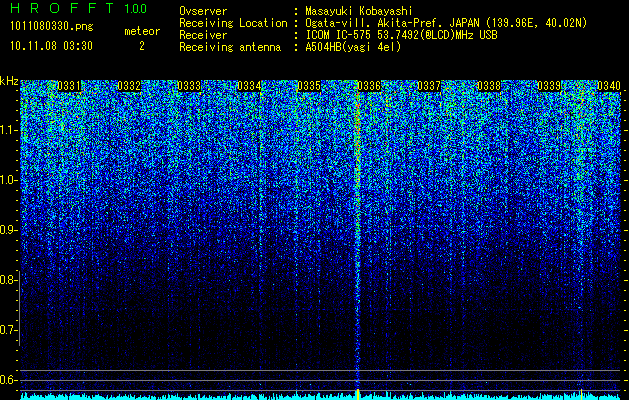Click the file name 1011080330.png
This screenshot has height=400, width=629.
coord(51,27)
